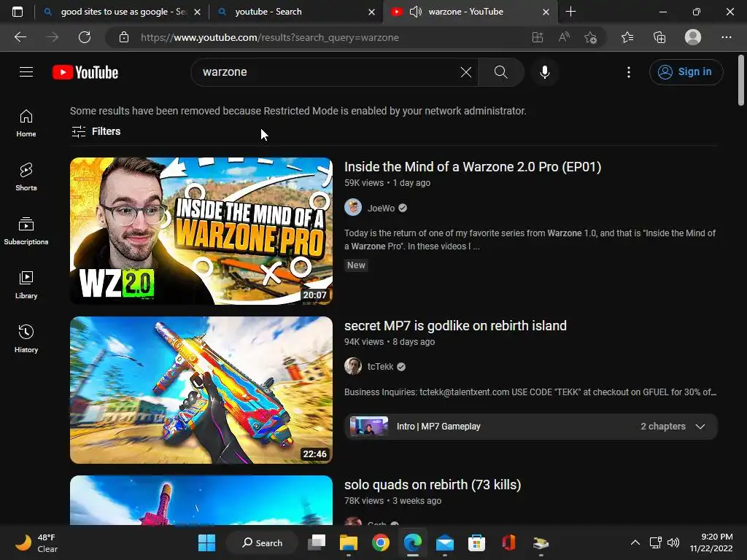Screen dimensions: 747x560
Task: View site information lock icon
Action: pyautogui.click(x=124, y=37)
